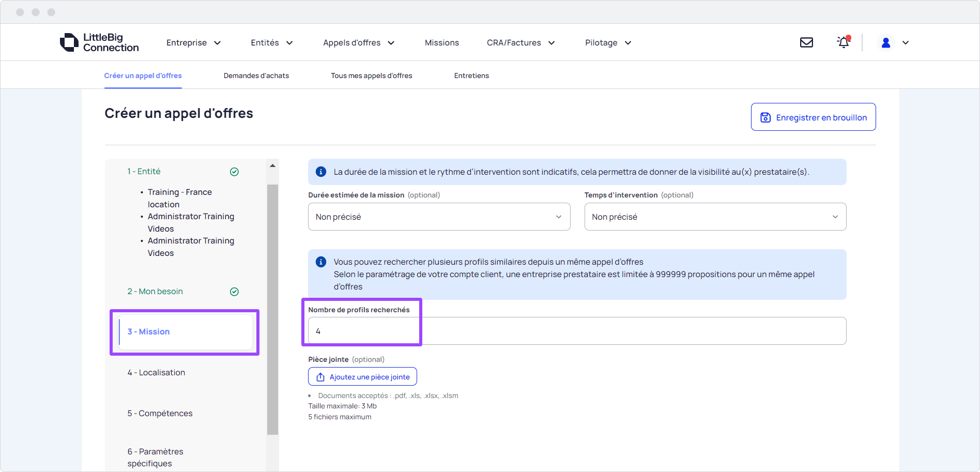Image resolution: width=980 pixels, height=472 pixels.
Task: Click the Taille maximale: 3 Mb text
Action: pos(343,406)
